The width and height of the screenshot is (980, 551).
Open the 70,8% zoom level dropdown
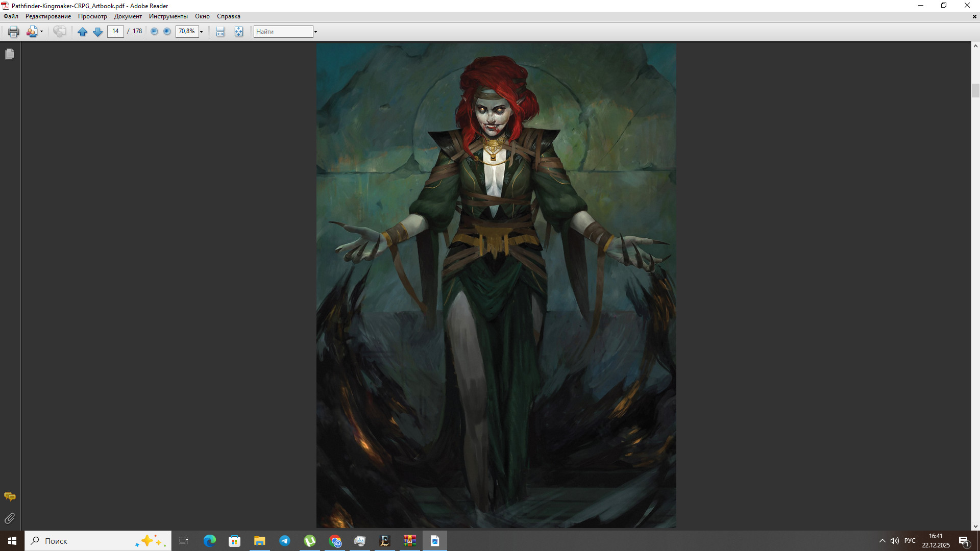point(202,32)
